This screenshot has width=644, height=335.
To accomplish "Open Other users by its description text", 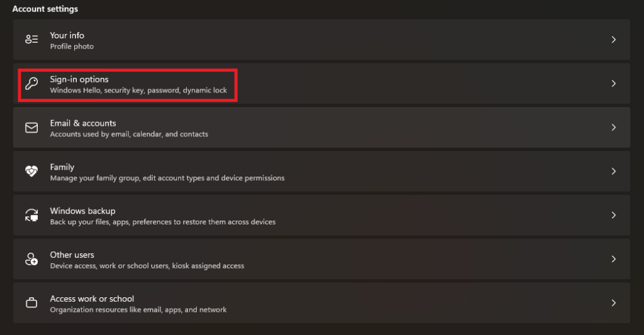I will coord(147,266).
